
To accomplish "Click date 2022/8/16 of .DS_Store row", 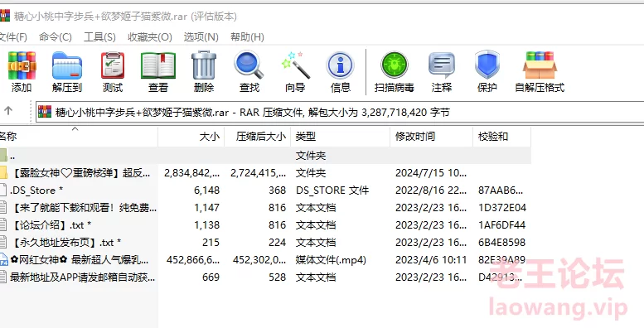I will point(431,190).
